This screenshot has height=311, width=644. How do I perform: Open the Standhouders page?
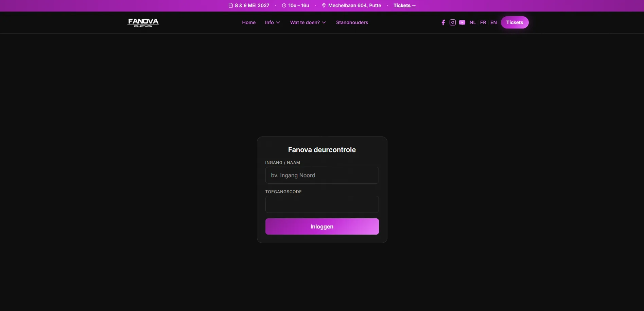352,22
